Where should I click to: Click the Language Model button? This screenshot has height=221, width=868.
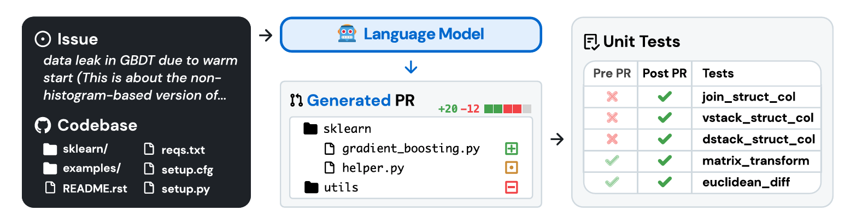411,34
